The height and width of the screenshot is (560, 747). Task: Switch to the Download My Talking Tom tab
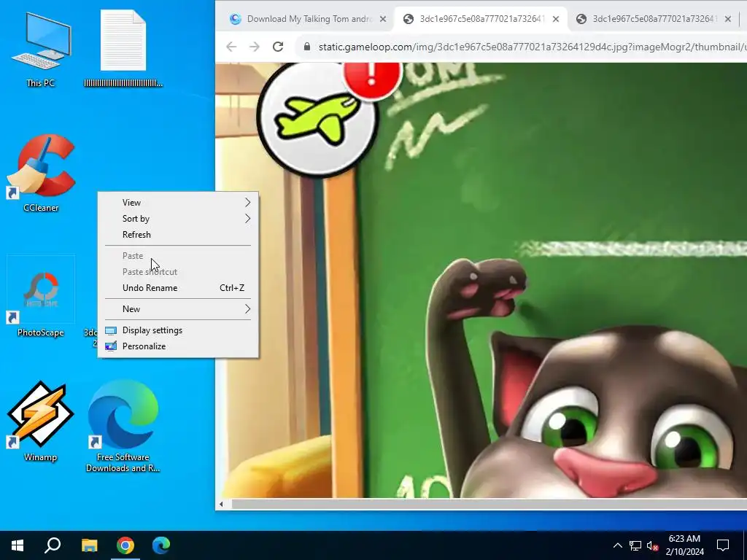(x=309, y=19)
